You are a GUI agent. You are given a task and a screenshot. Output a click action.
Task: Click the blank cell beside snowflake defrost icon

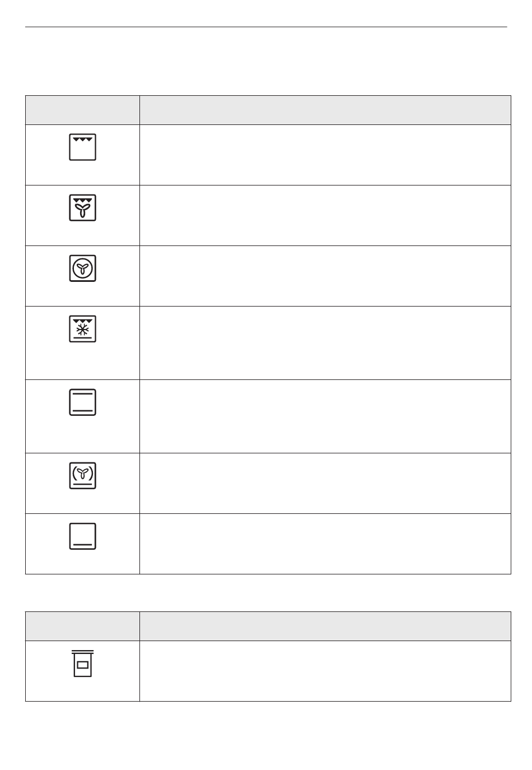pyautogui.click(x=325, y=343)
